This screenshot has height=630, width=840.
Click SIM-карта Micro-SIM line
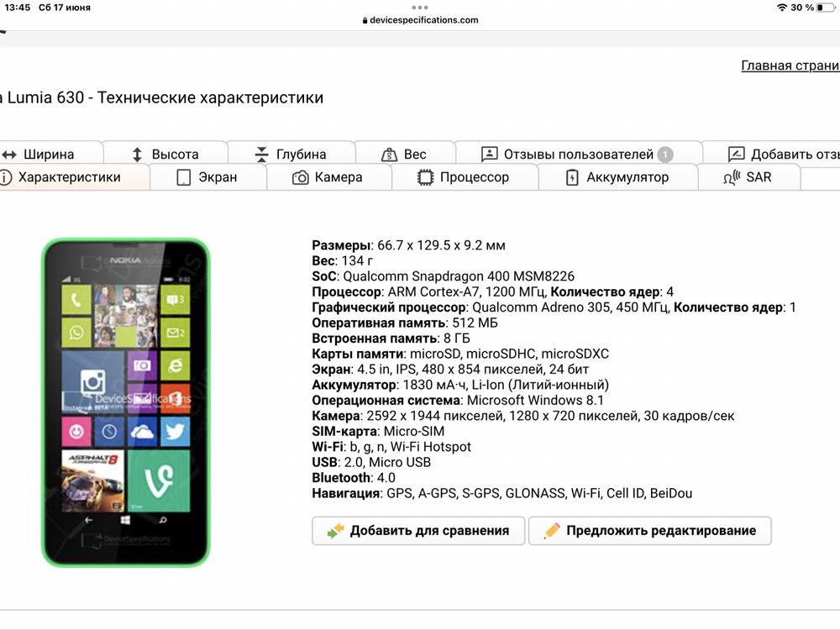point(378,432)
